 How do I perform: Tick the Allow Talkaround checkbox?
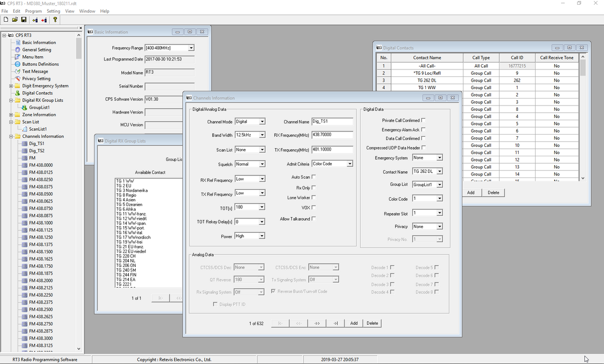point(314,219)
